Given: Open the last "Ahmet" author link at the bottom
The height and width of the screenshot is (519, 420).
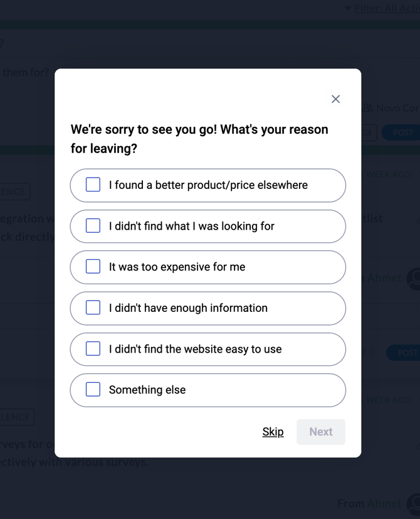Looking at the screenshot, I should tap(384, 503).
